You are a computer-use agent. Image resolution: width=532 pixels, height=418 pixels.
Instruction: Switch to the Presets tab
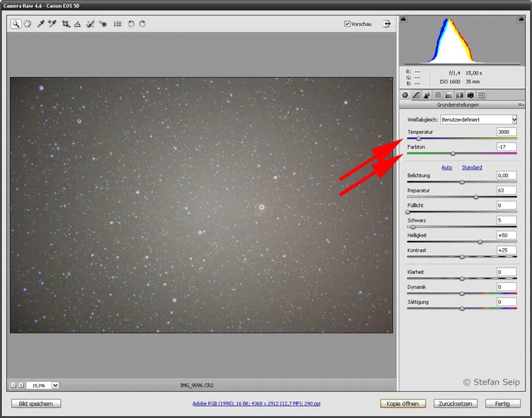(x=481, y=95)
